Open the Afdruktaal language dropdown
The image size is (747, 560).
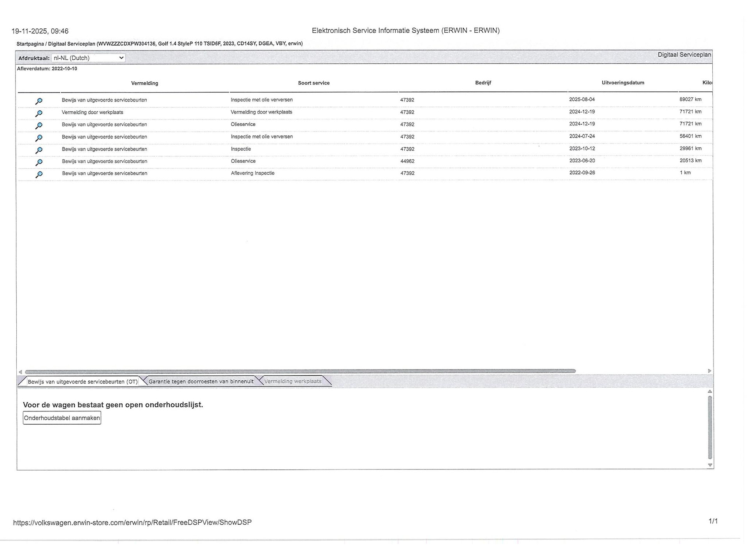(x=88, y=58)
